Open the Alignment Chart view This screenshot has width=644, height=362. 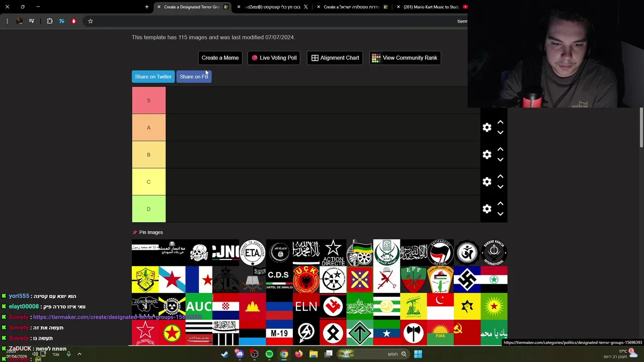335,58
